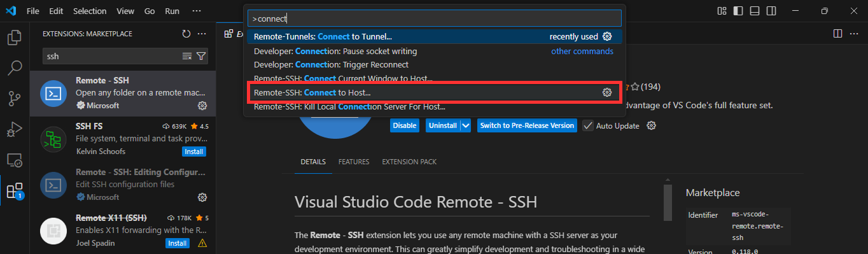Toggle the Auto Update checkbox
The height and width of the screenshot is (254, 868).
coord(588,125)
